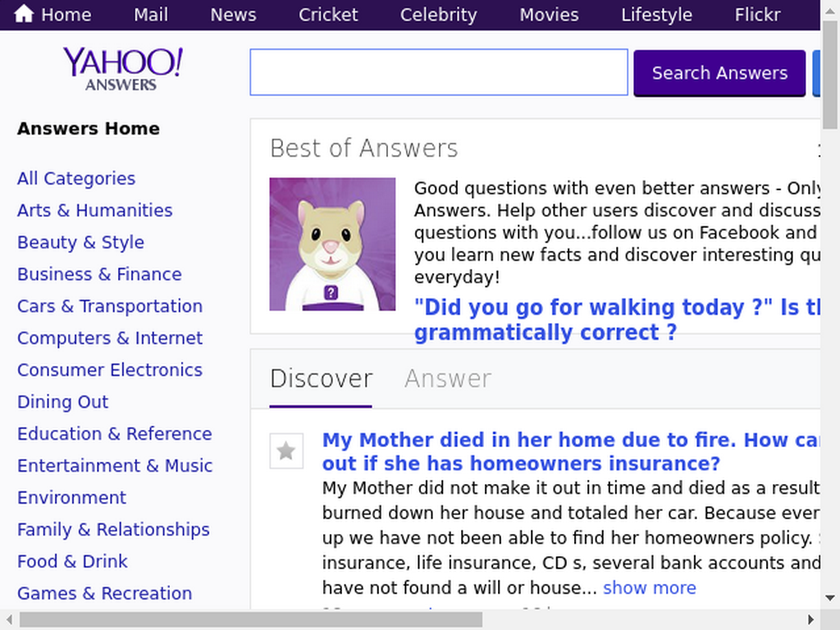Open the 'Did you go for walking today' question

coord(617,320)
